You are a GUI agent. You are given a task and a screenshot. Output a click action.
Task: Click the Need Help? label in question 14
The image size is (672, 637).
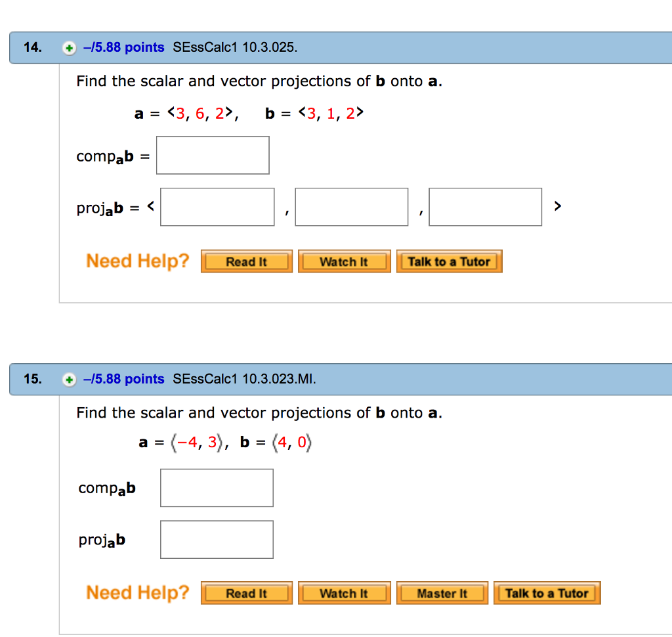pos(137,261)
